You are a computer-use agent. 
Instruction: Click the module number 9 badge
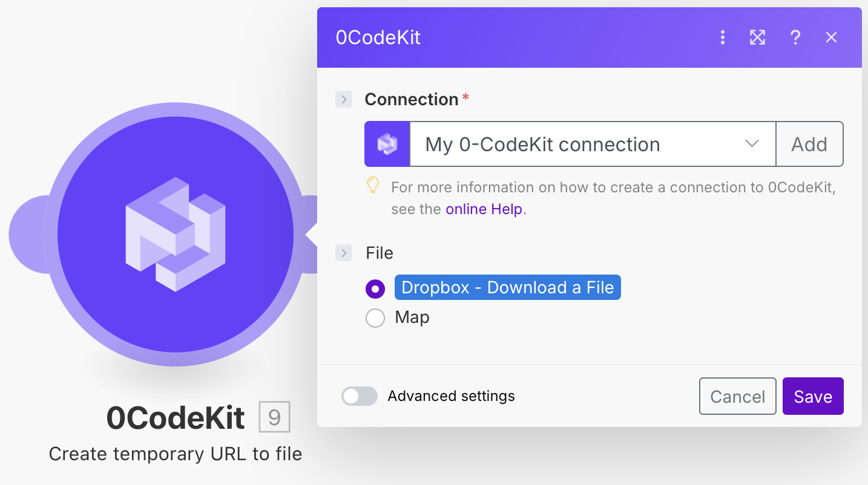coord(274,417)
